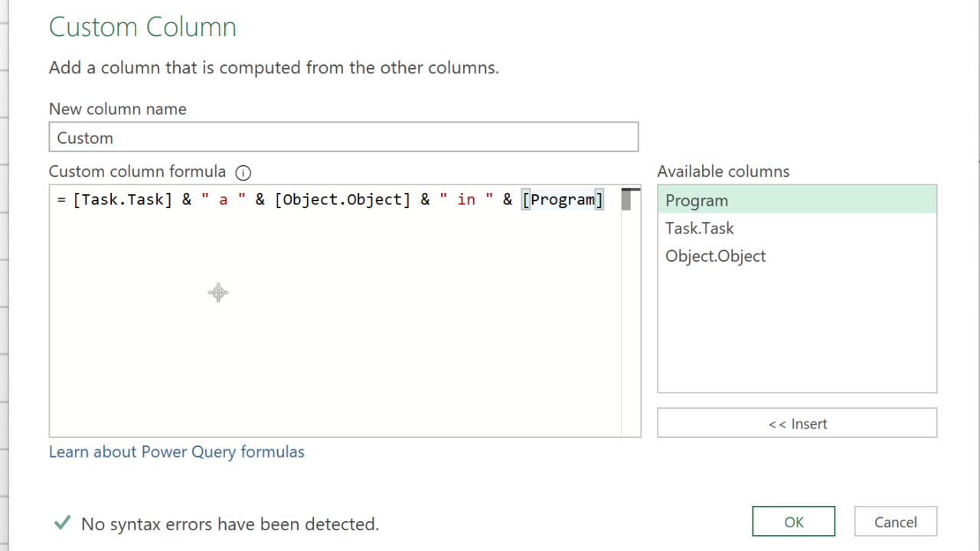Place cursor on [Object.Object] in the formula

tap(342, 200)
